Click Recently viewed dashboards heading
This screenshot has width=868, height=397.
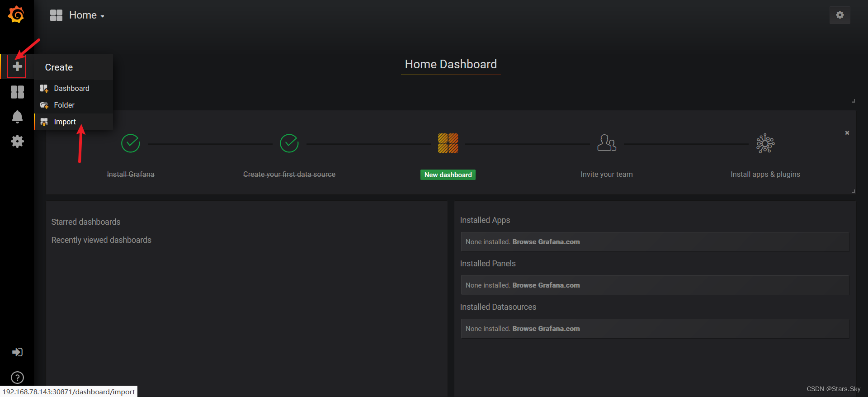click(x=101, y=240)
